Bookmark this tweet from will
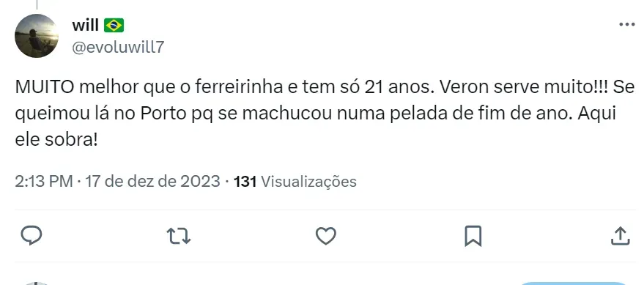The image size is (644, 285). point(473,236)
